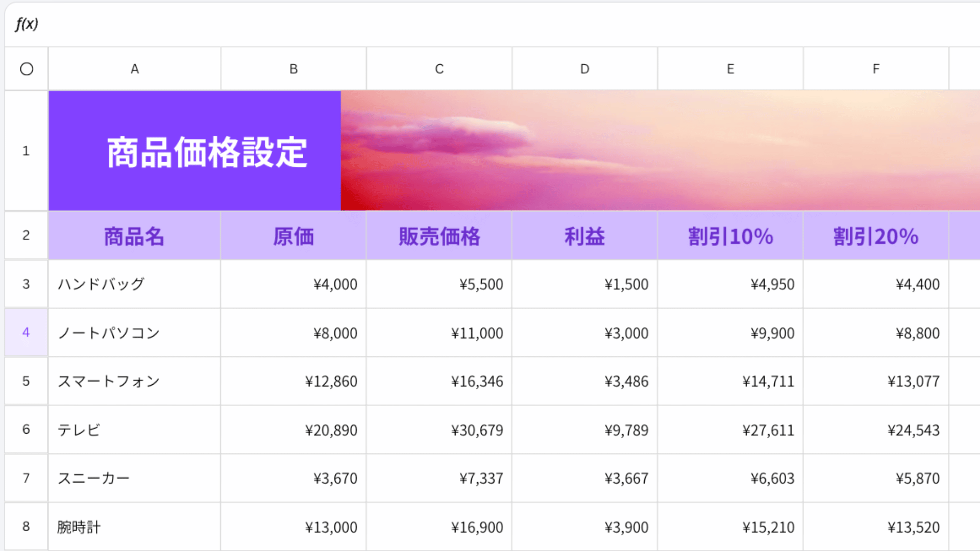
Task: Select row 8 header
Action: [26, 527]
